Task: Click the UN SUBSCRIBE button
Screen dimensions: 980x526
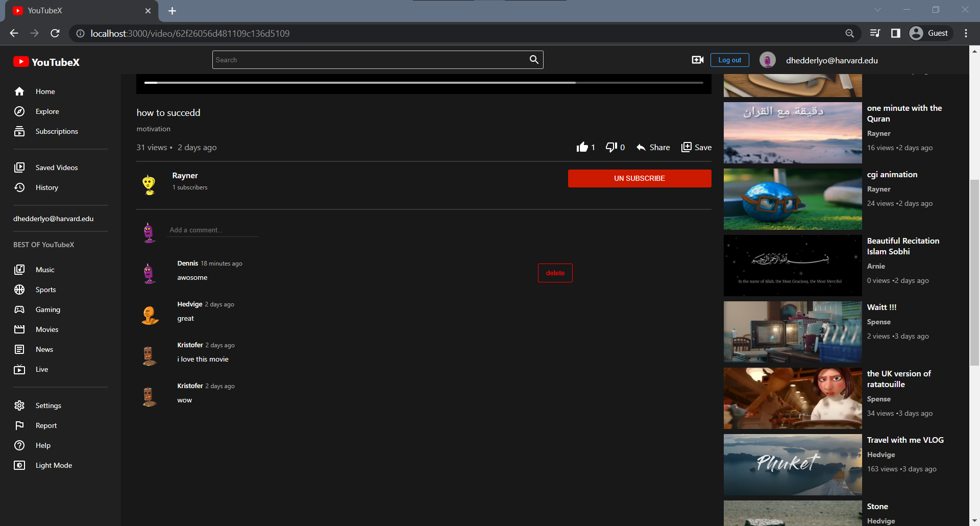Action: pyautogui.click(x=640, y=178)
